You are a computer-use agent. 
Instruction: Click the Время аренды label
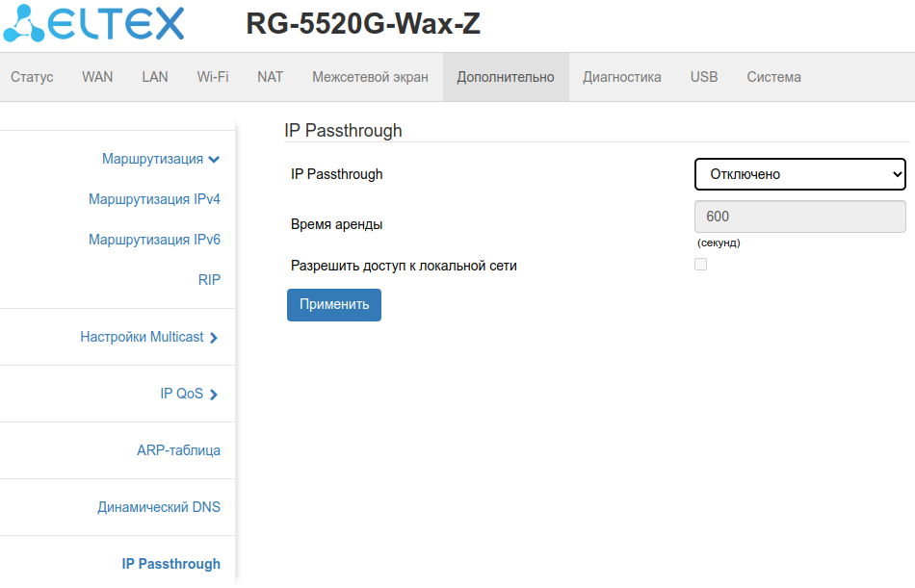tap(337, 224)
